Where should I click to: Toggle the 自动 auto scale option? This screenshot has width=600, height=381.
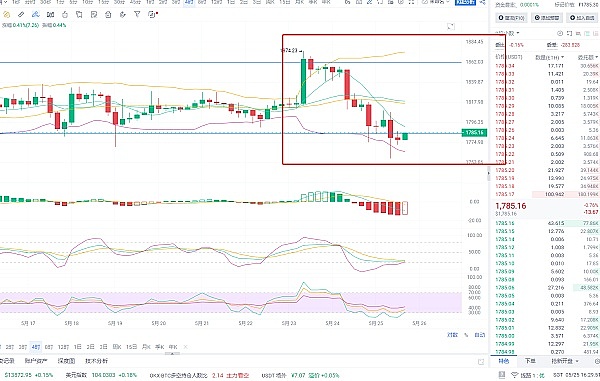[479, 335]
